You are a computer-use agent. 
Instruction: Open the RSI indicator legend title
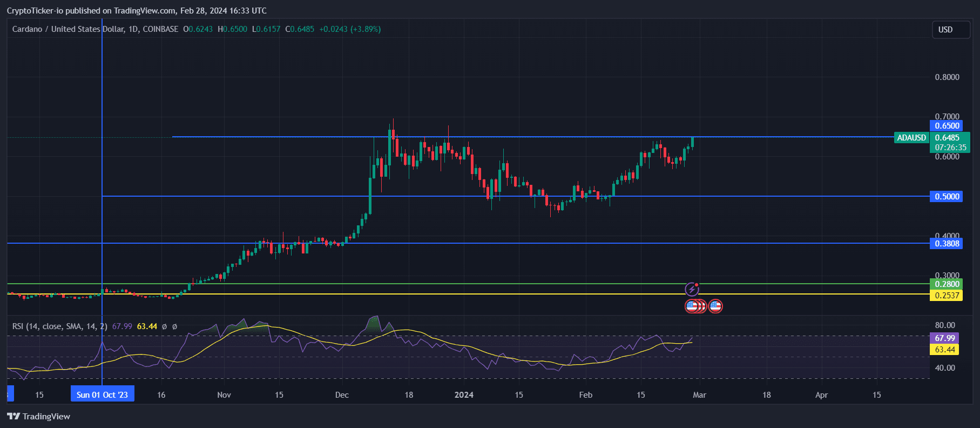pyautogui.click(x=59, y=326)
